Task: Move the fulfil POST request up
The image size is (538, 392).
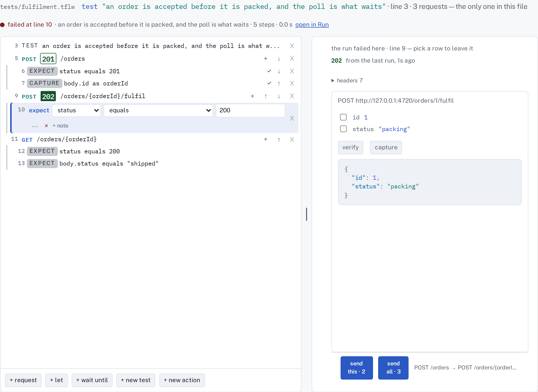Action: coord(265,96)
